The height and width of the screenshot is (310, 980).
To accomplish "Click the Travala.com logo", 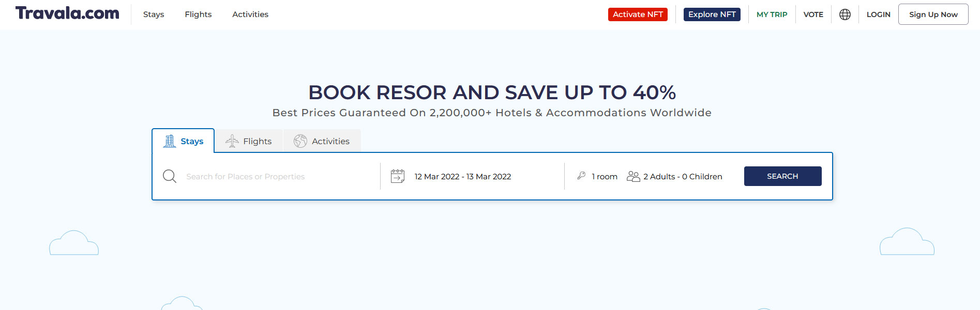I will [x=67, y=13].
